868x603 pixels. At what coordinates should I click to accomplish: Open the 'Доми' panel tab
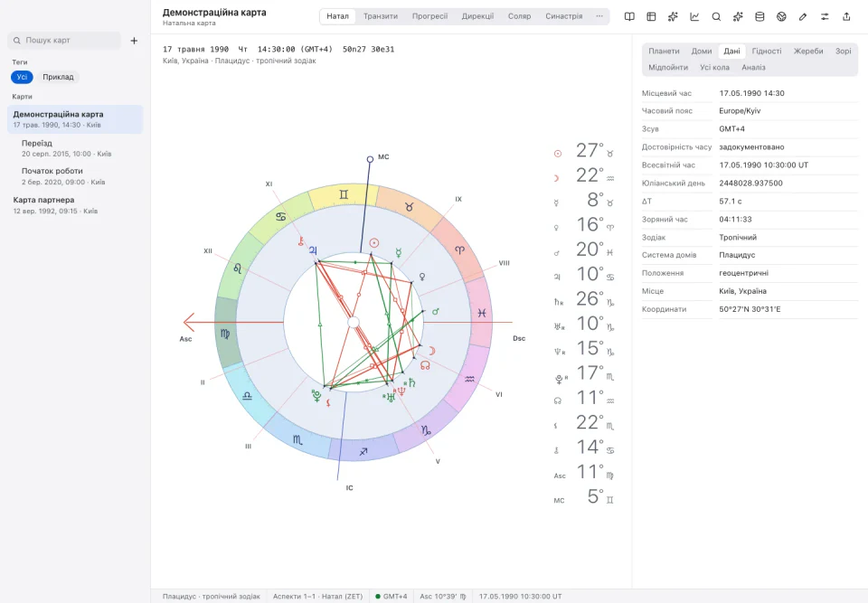[x=702, y=51]
